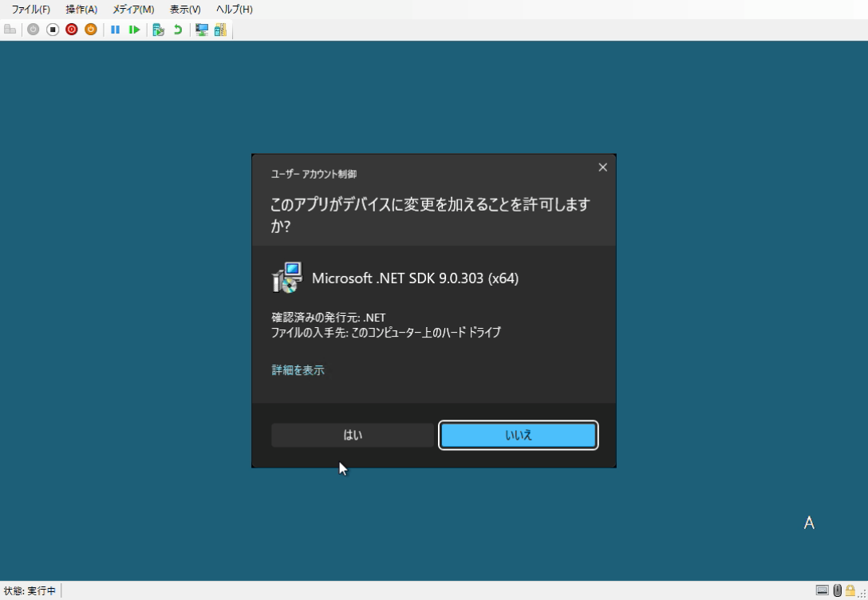Click the mouse status icon in status bar
The image size is (868, 600).
pos(837,590)
